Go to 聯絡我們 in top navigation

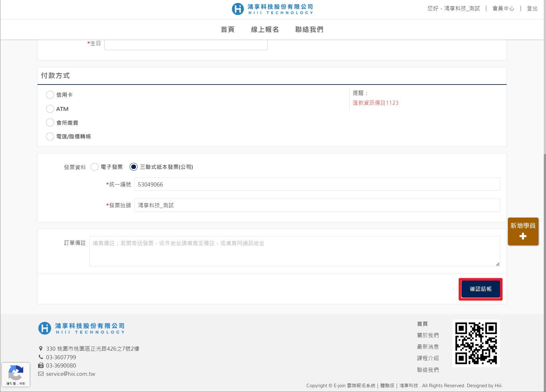click(x=309, y=30)
